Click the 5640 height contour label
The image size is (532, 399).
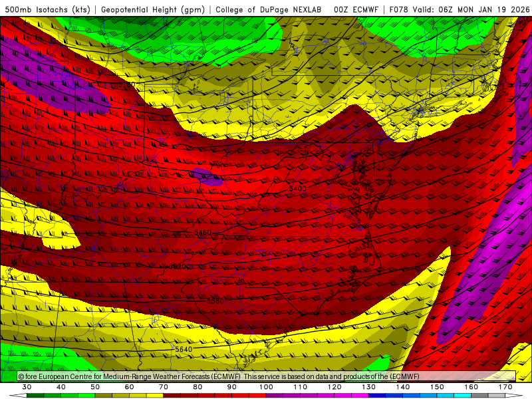pyautogui.click(x=184, y=349)
